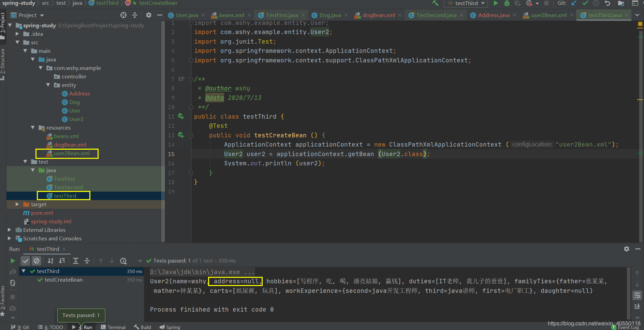
Task: Close the TestSecond.java tab
Action: [x=462, y=15]
